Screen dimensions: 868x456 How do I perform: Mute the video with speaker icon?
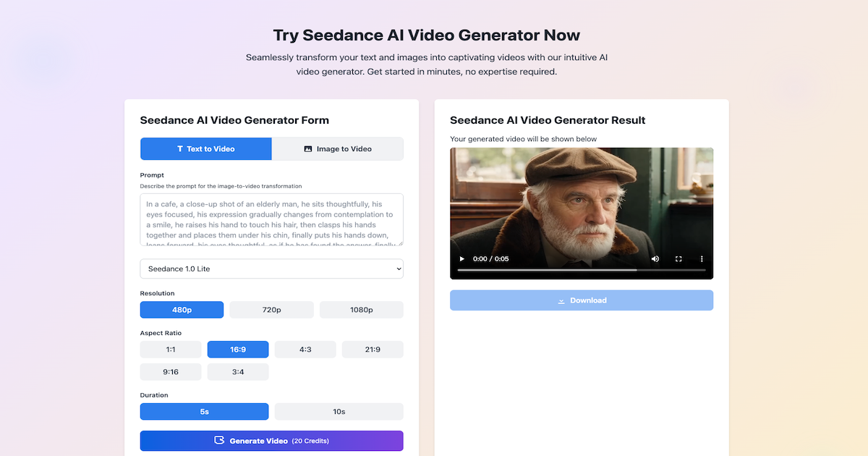655,258
